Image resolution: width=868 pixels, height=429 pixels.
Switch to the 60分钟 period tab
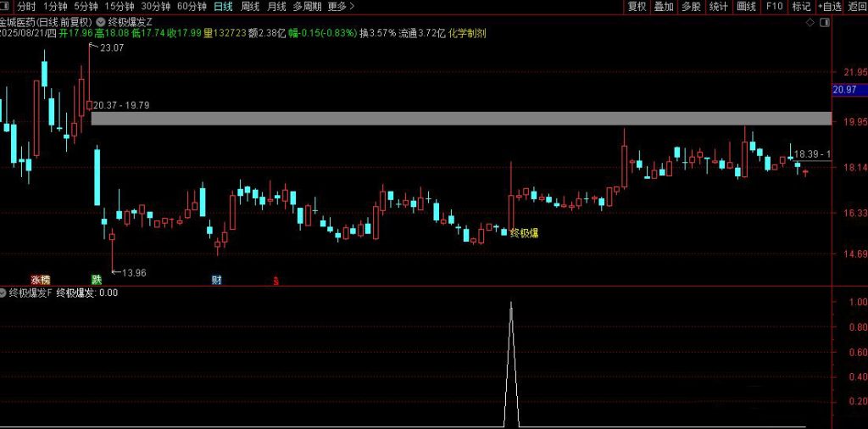pyautogui.click(x=192, y=7)
